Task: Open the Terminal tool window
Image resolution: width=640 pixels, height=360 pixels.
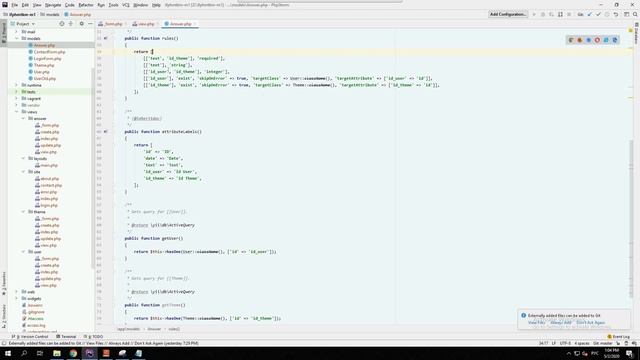Action: point(66,337)
